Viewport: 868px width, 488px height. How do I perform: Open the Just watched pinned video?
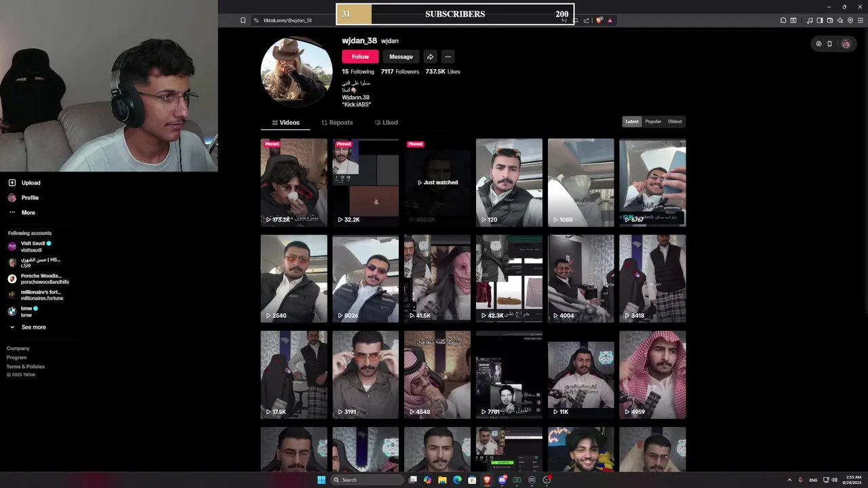tap(437, 182)
